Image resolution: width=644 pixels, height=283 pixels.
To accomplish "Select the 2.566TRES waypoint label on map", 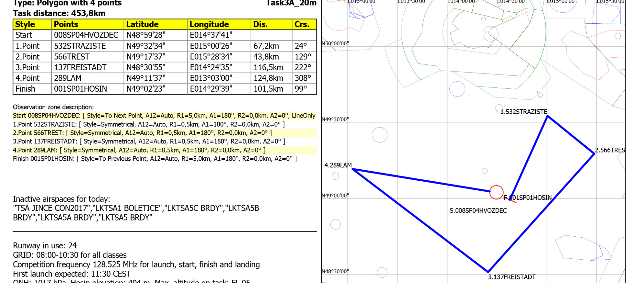I will (610, 150).
